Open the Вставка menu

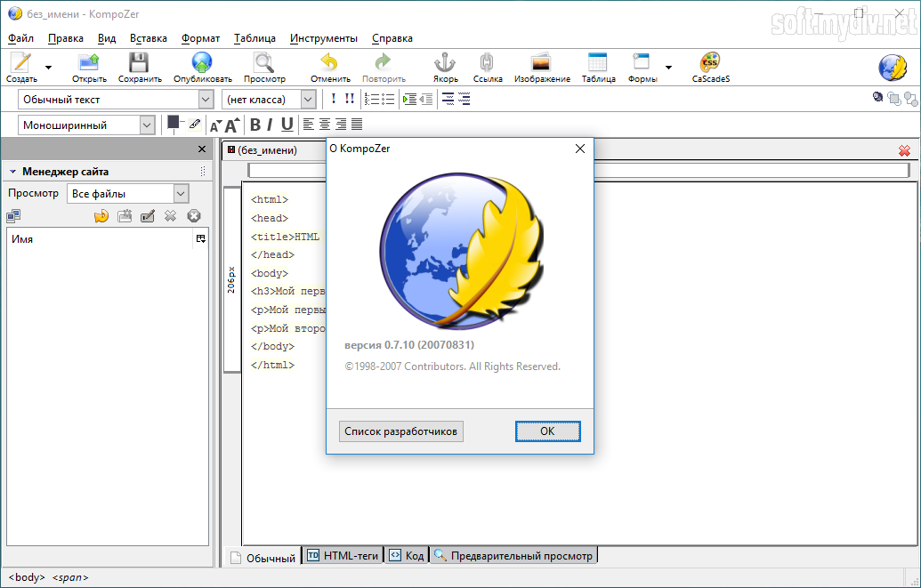click(x=148, y=38)
